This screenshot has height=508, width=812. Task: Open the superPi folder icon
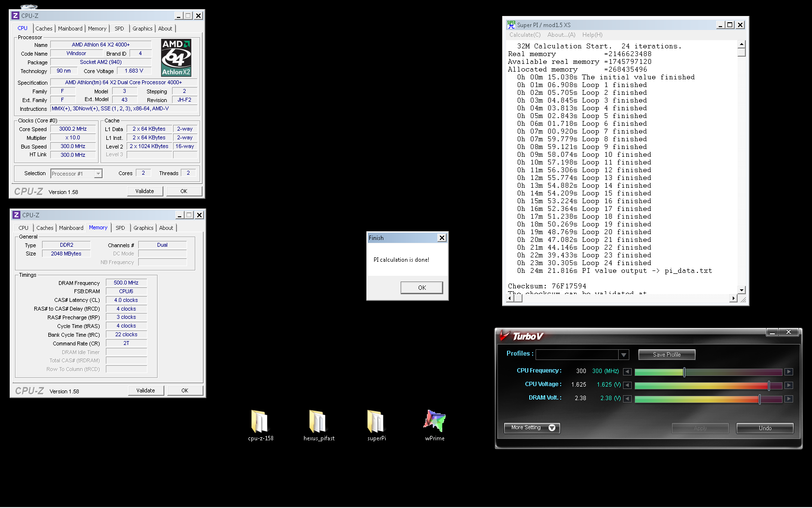tap(376, 421)
